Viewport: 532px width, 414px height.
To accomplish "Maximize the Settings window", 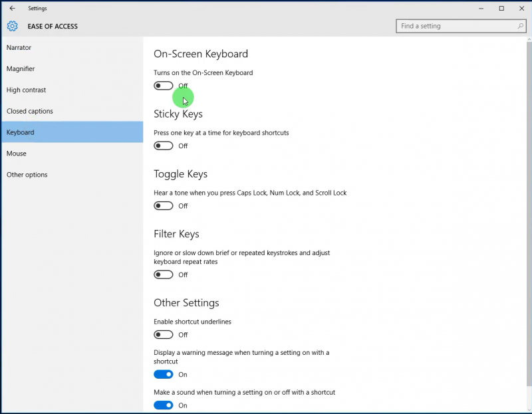I will 501,9.
